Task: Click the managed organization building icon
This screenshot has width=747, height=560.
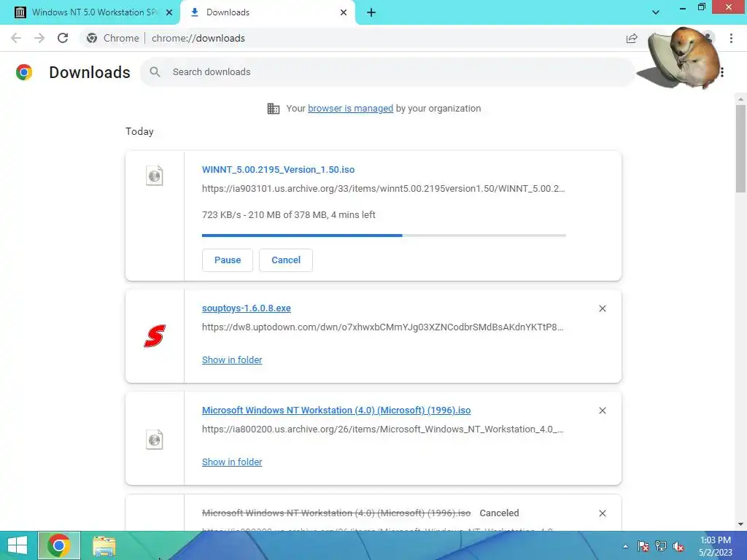Action: pyautogui.click(x=274, y=109)
